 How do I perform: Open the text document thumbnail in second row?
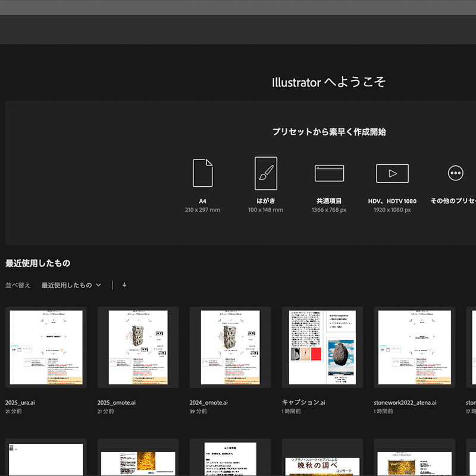[x=230, y=459]
